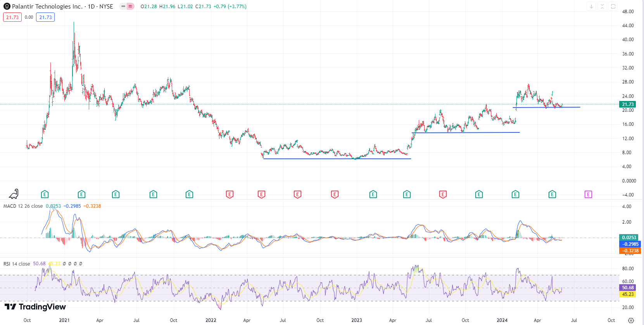Click the MACD line value −0.2985 in legend

(x=72, y=206)
